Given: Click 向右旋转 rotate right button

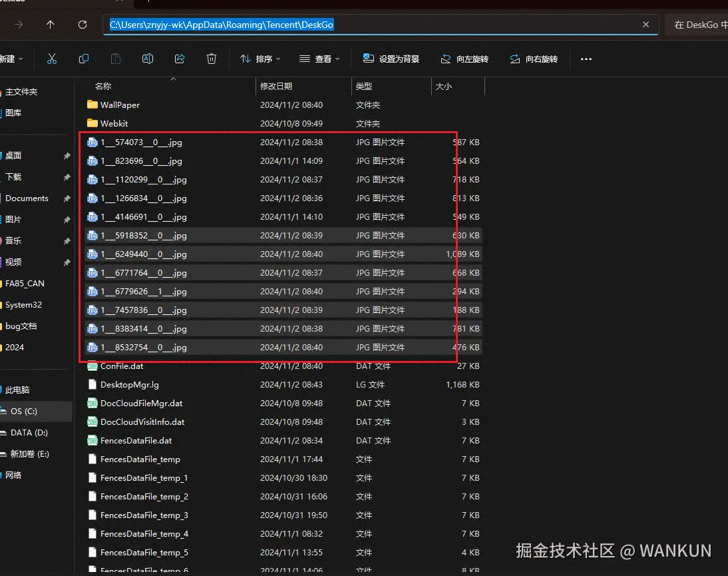Looking at the screenshot, I should [x=534, y=59].
